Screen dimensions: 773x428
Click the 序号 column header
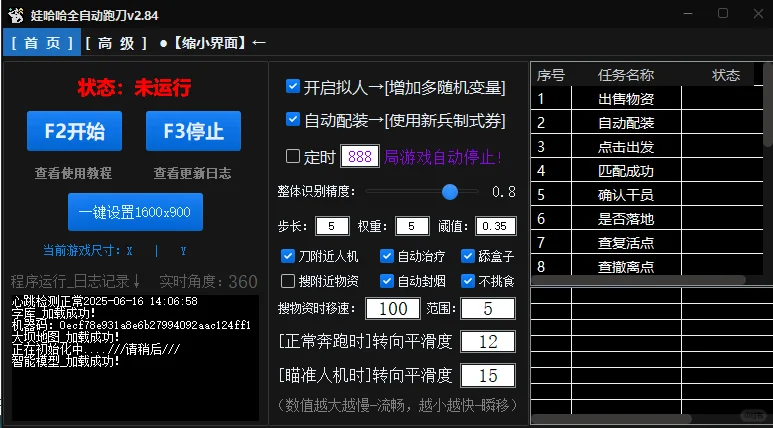551,75
